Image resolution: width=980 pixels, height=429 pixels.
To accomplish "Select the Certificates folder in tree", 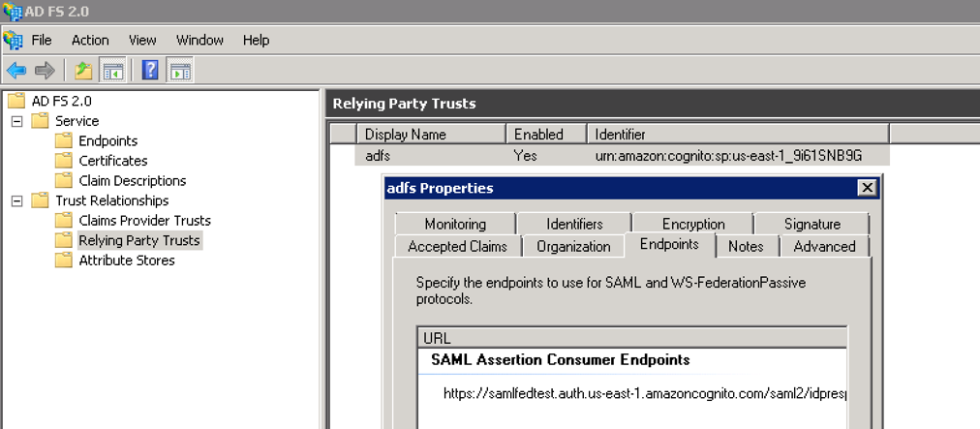I will pos(112,161).
